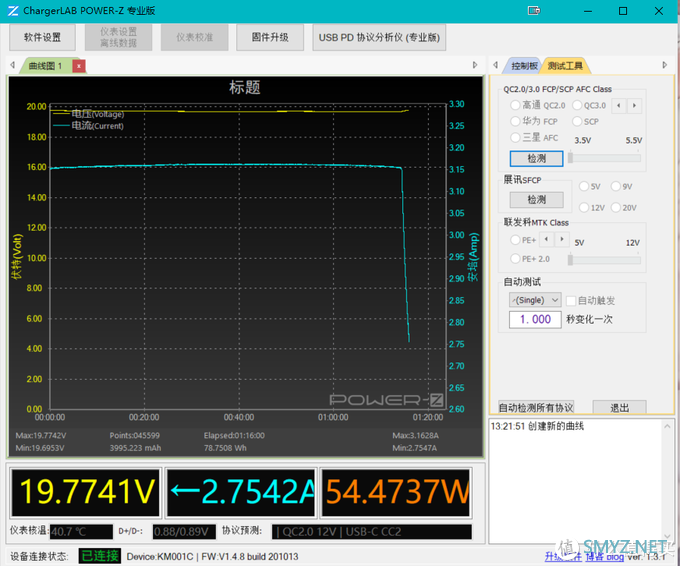This screenshot has height=566, width=680.
Task: Click the 仪表校准 button
Action: [195, 37]
